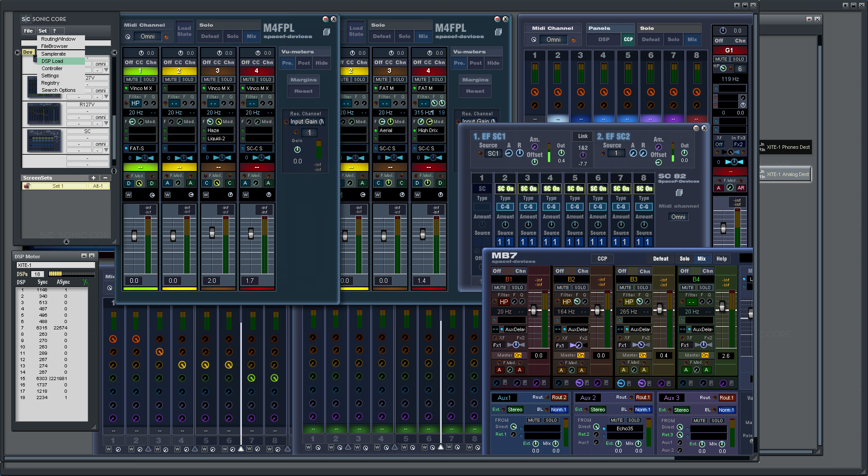Open the Omni MIDI channel selector in SC 82

click(678, 217)
